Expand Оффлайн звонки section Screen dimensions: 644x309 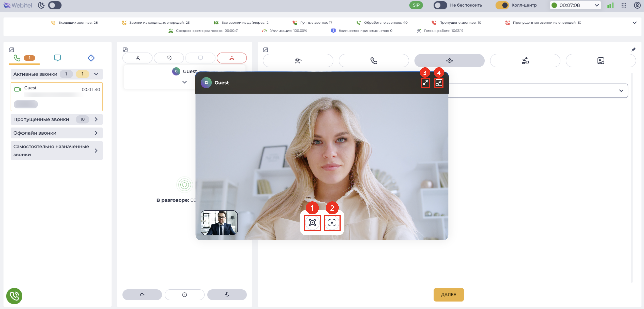(x=96, y=133)
